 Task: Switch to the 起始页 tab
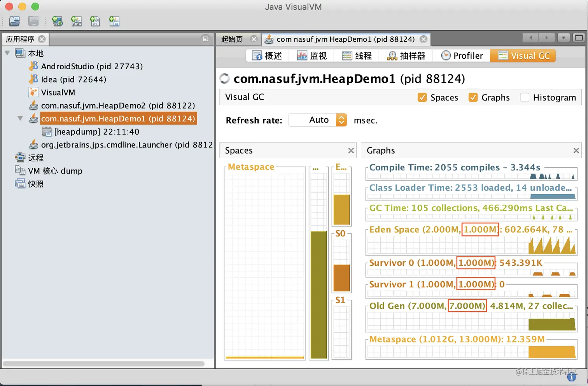(232, 39)
